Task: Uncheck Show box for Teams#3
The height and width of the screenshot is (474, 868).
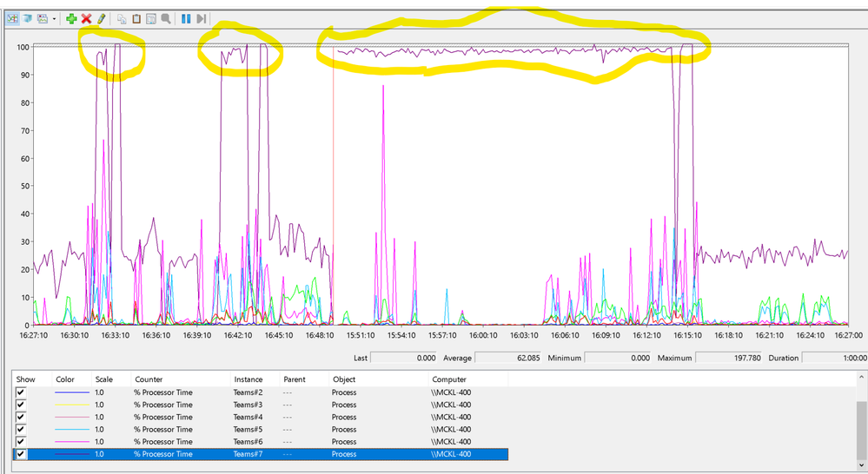Action: coord(21,405)
